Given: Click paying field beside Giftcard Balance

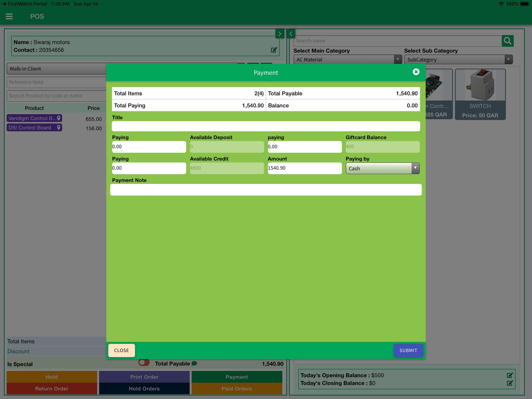Looking at the screenshot, I should click(305, 147).
